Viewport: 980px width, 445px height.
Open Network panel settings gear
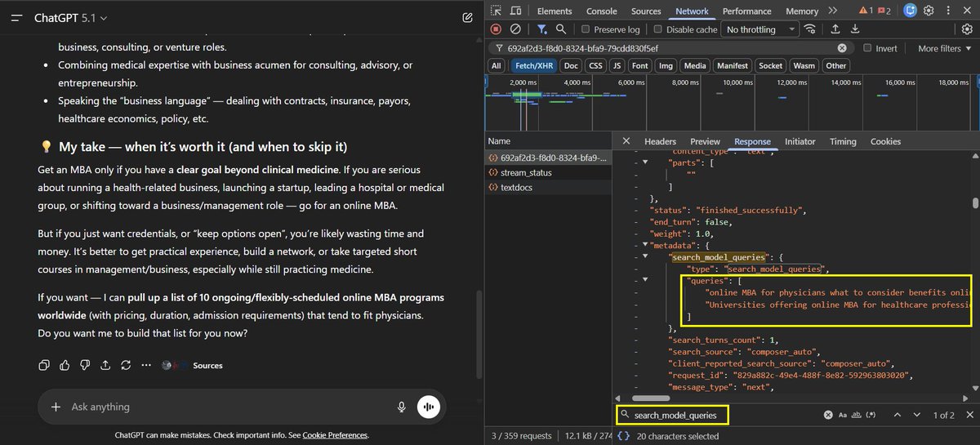coord(966,29)
